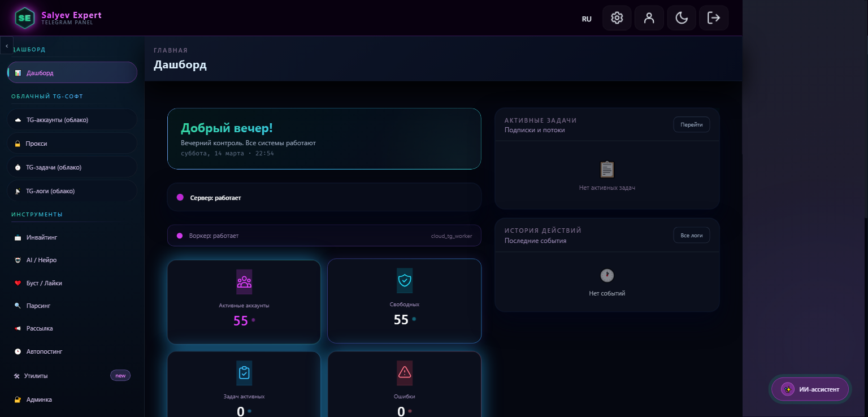
Task: Open Инвайтинг tool
Action: pyautogui.click(x=72, y=237)
